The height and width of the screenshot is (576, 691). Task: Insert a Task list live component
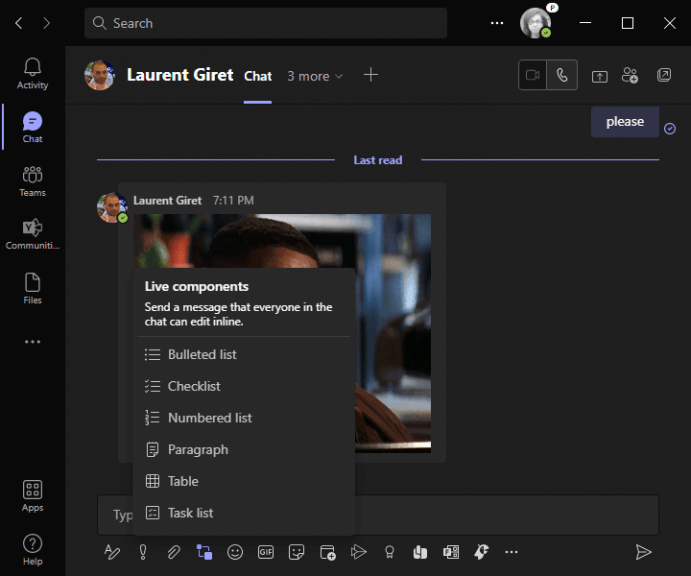[244, 513]
